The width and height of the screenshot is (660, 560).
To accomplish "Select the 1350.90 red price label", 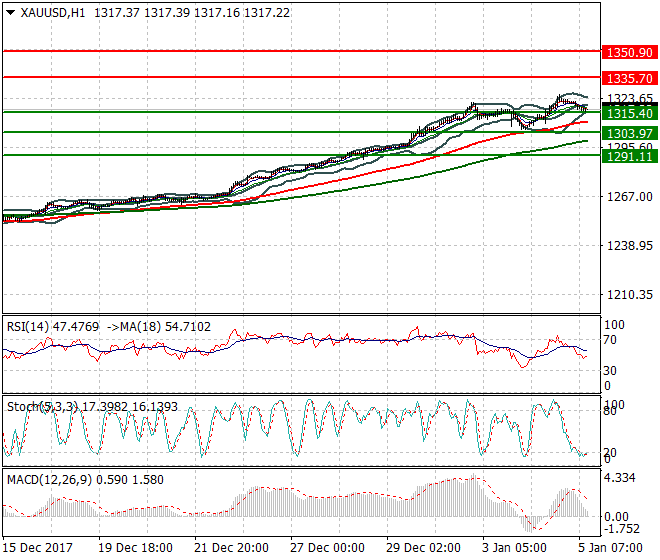I will (630, 53).
